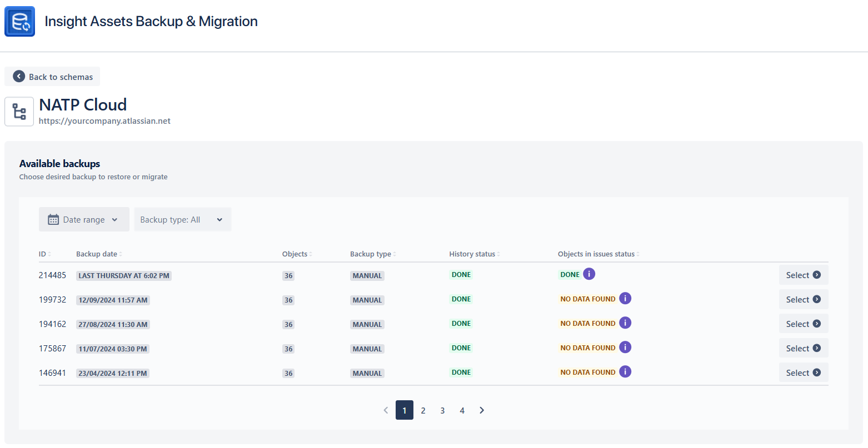
Task: Open info icon for backup 214485
Action: point(589,274)
